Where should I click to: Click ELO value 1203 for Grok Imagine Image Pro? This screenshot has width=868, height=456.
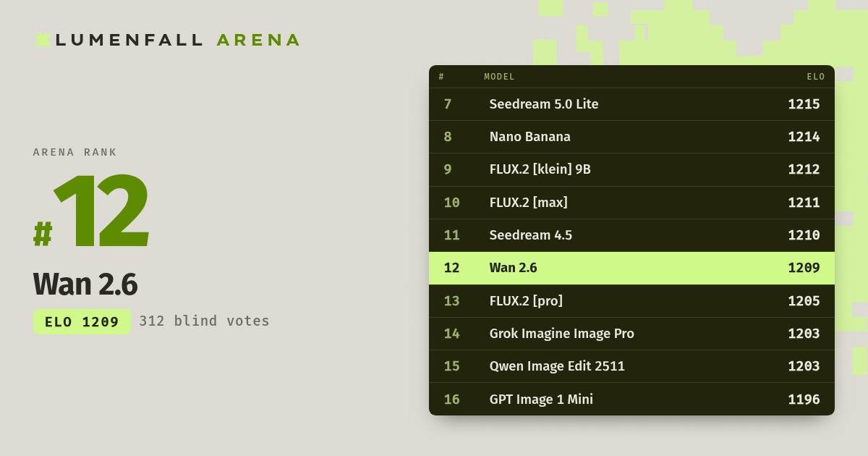pyautogui.click(x=804, y=334)
